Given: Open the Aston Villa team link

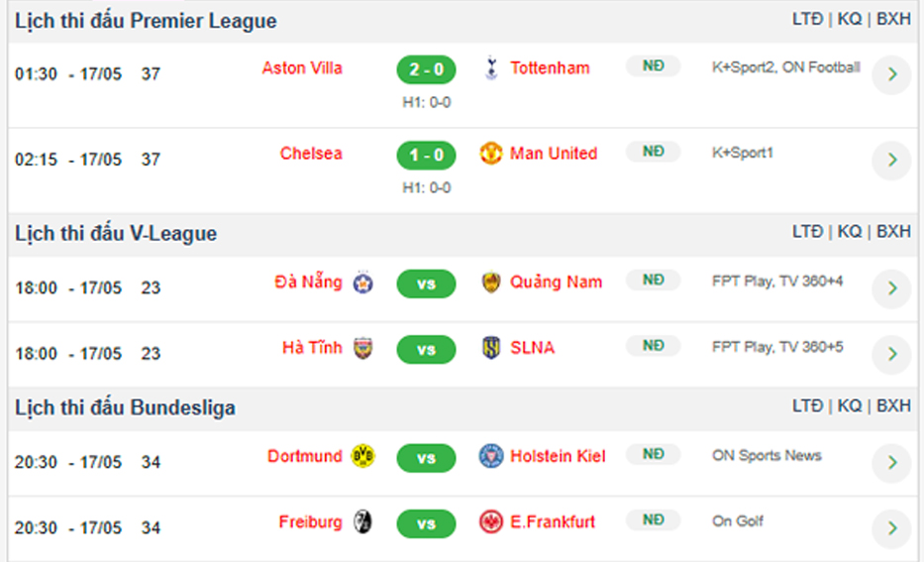Looking at the screenshot, I should (302, 68).
